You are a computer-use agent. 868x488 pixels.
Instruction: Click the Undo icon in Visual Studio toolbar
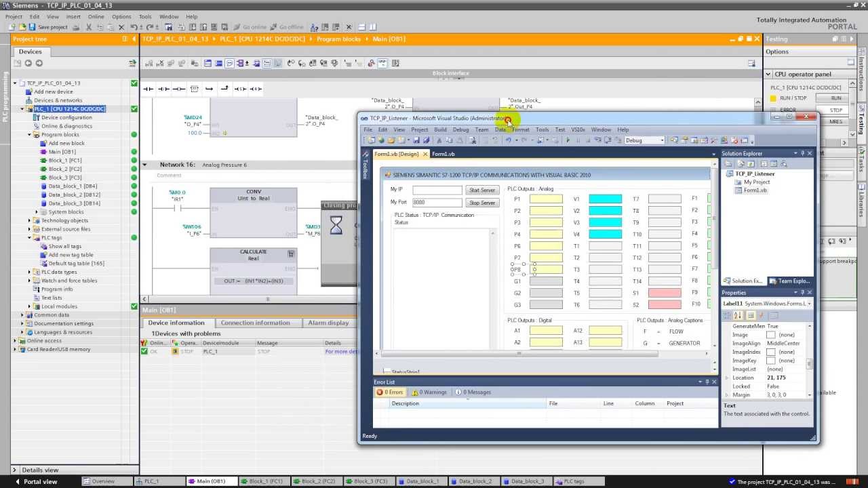pyautogui.click(x=507, y=140)
